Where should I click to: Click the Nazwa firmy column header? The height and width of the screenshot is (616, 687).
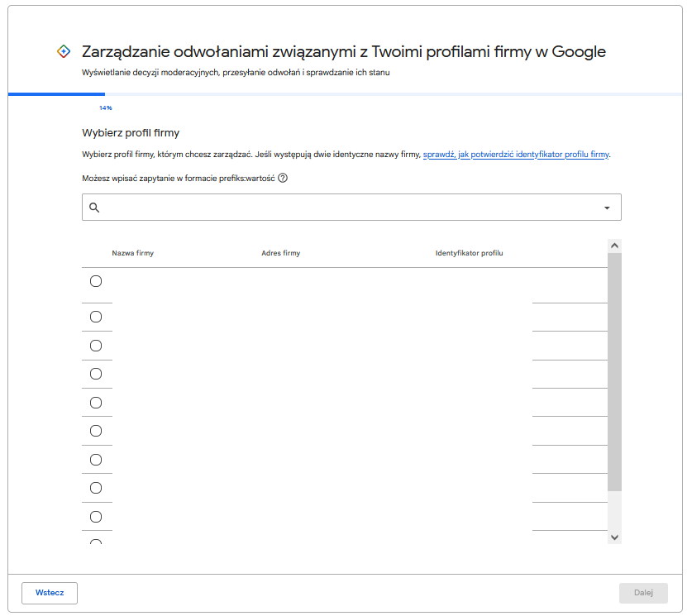click(x=133, y=253)
